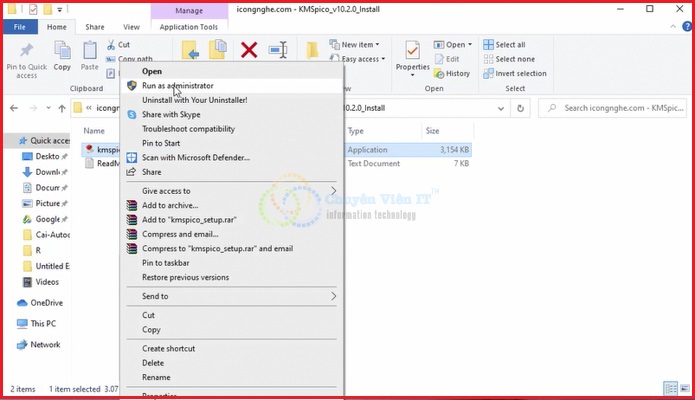Click the Rename ribbon icon
This screenshot has height=400, width=695.
click(278, 50)
